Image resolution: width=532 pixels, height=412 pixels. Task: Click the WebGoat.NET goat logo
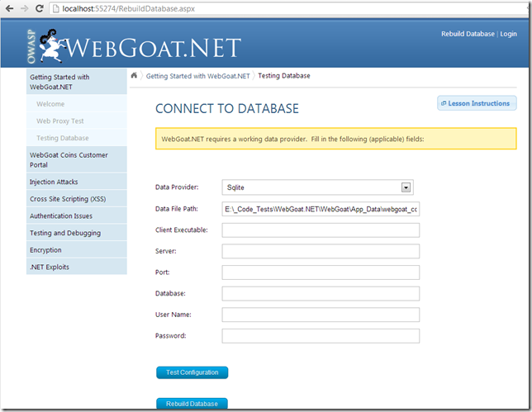tap(51, 46)
